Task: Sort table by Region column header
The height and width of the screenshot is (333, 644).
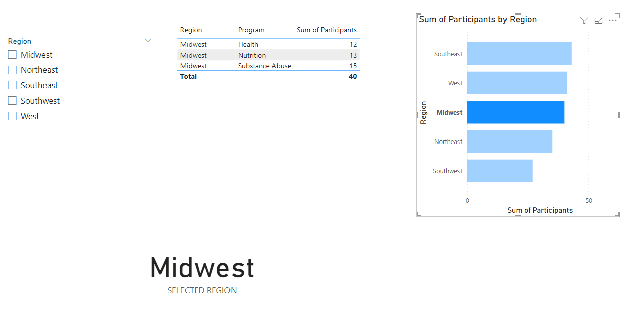Action: pos(191,30)
